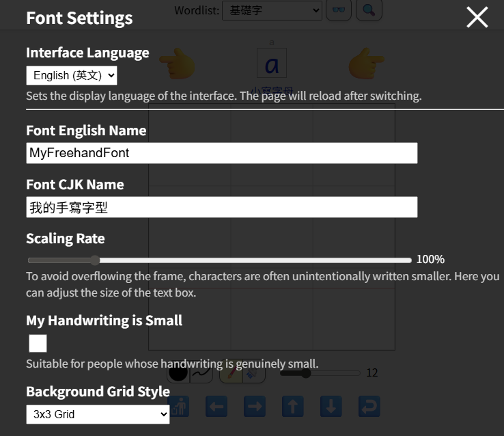Click the Font Settings title
This screenshot has height=436, width=504.
[79, 18]
